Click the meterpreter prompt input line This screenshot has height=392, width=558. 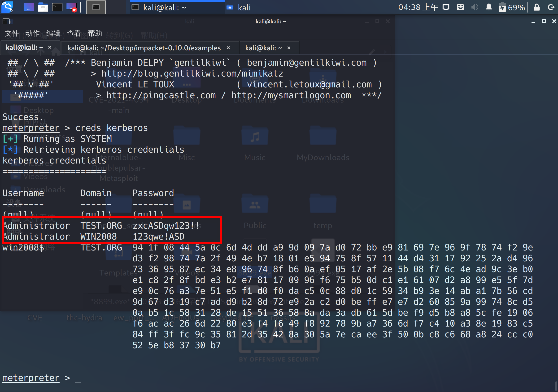pyautogui.click(x=78, y=378)
